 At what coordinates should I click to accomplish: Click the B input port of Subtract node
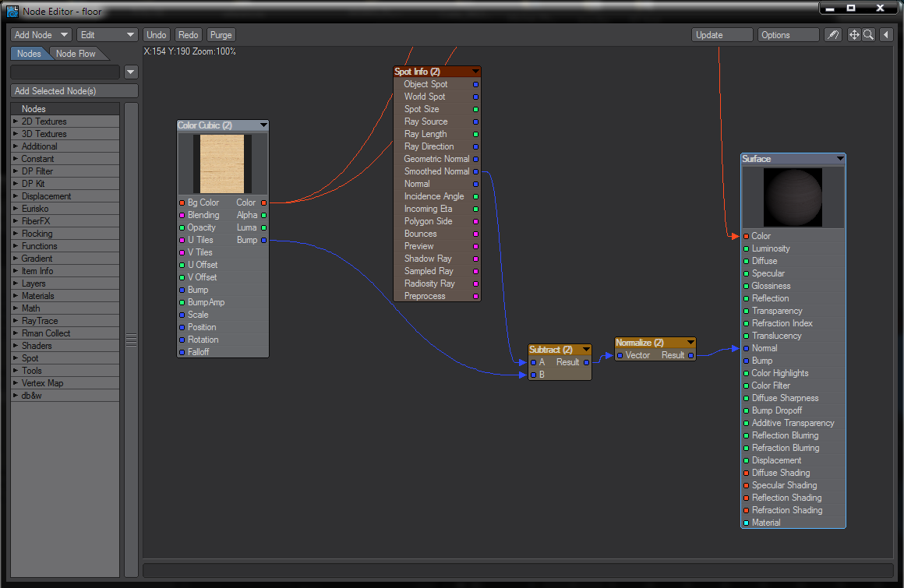point(533,375)
